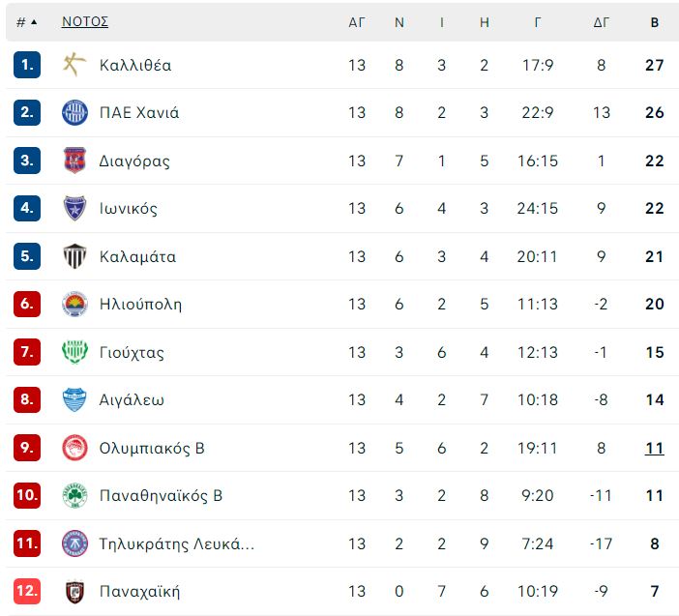
Task: Click the Τηλυκράτης Λευκά... team name
Action: (177, 543)
